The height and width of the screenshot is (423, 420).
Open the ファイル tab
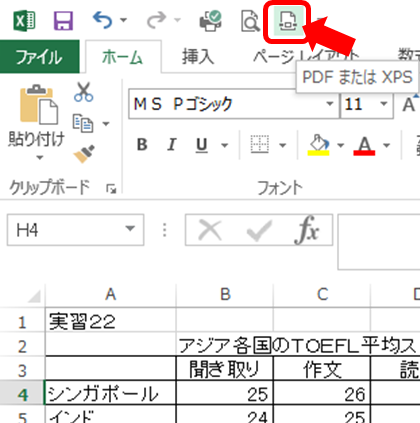tap(39, 57)
